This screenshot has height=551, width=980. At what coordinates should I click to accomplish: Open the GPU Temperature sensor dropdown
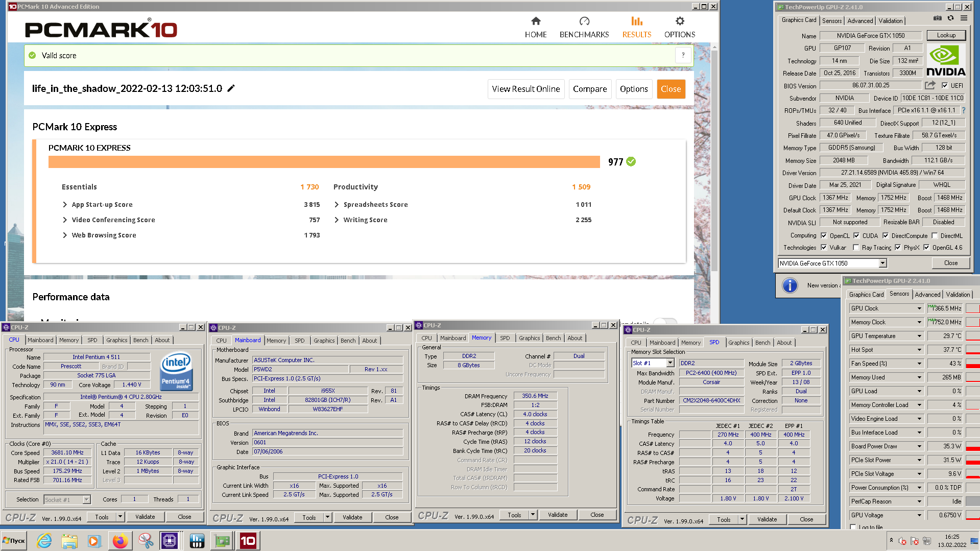pos(919,336)
